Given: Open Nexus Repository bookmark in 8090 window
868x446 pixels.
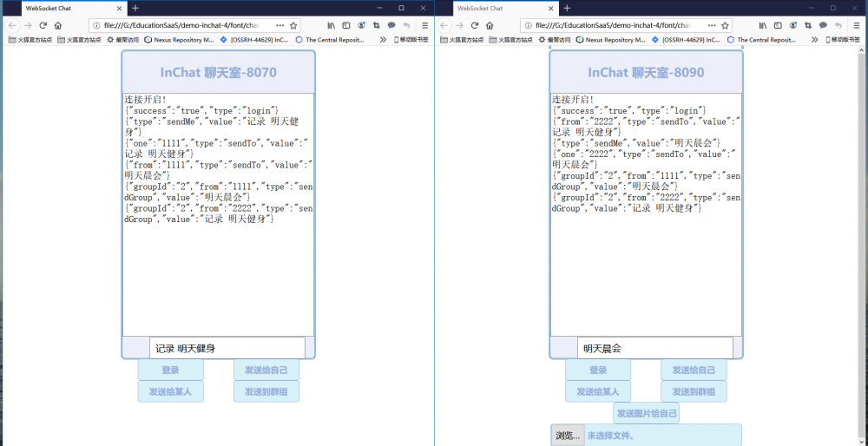Looking at the screenshot, I should coord(611,40).
